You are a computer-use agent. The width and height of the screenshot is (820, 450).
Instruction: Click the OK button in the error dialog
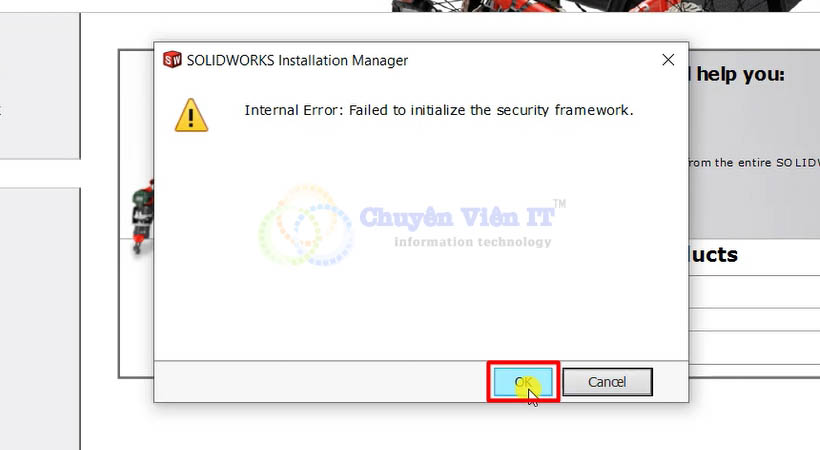(523, 382)
